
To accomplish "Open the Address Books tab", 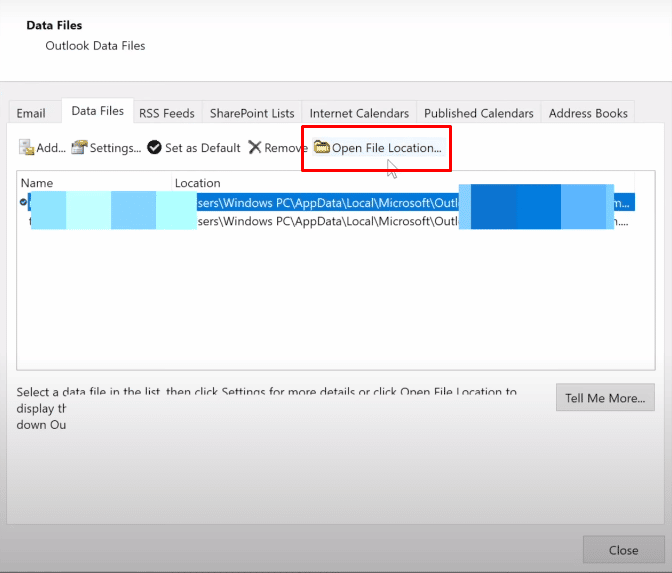I will click(588, 113).
